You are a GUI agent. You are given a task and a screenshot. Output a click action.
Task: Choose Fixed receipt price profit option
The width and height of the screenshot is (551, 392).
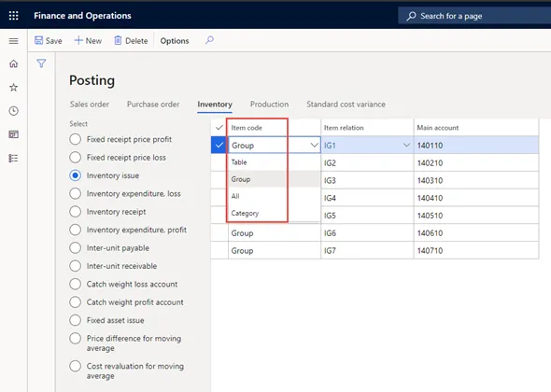(76, 139)
